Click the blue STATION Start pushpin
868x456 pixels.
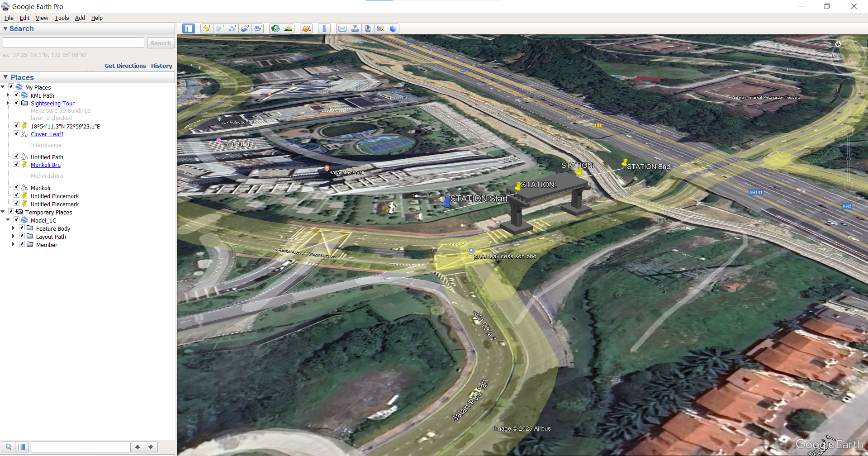(446, 202)
